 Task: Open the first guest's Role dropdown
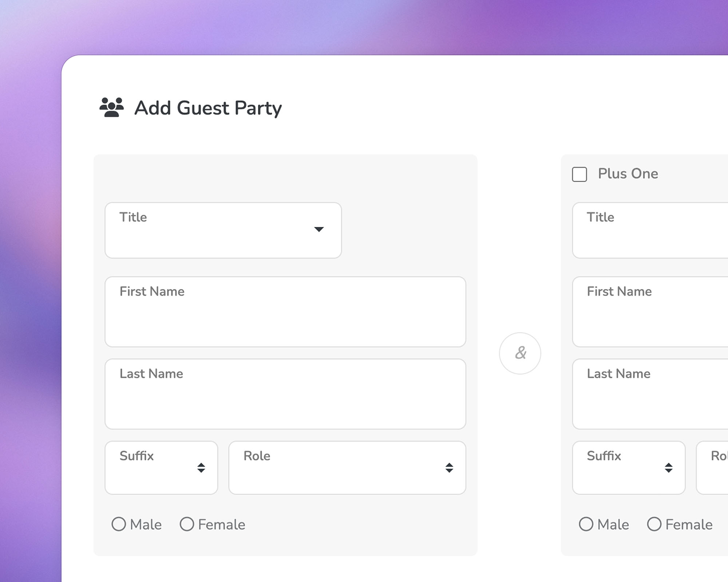[347, 468]
